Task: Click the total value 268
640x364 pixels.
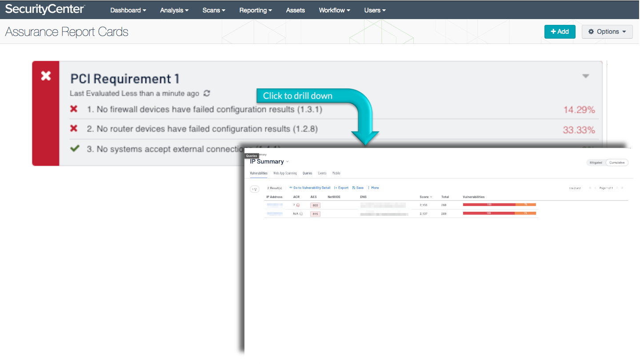Action: (444, 205)
